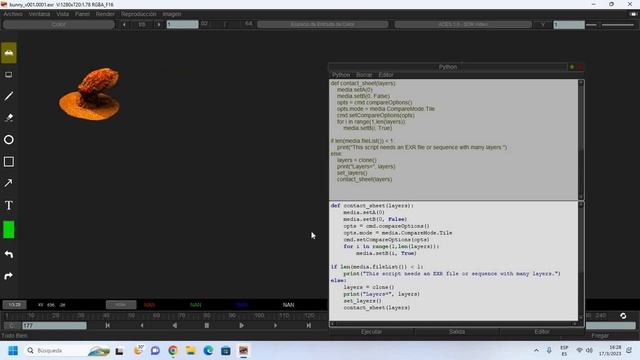Open the Ventana menu
The width and height of the screenshot is (640, 360).
pyautogui.click(x=39, y=14)
